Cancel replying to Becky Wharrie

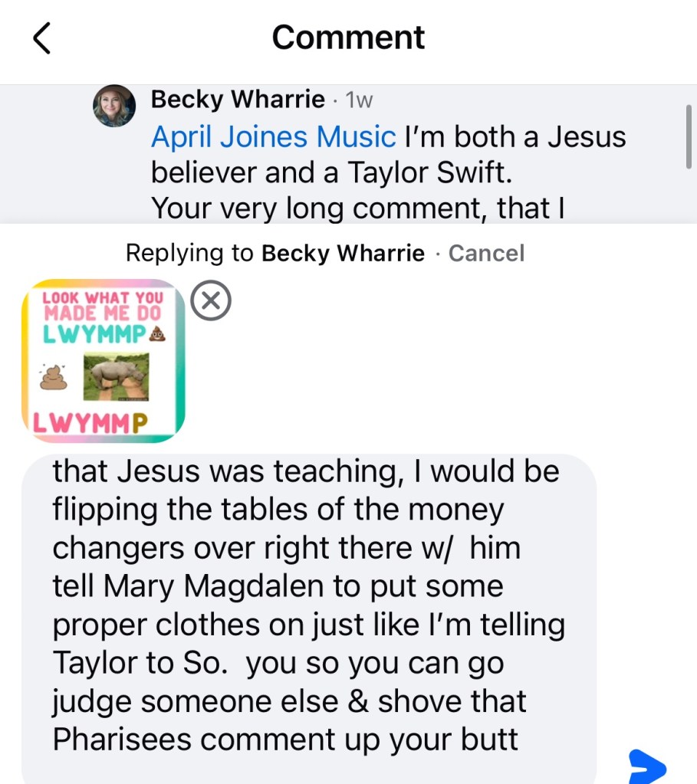pos(486,253)
